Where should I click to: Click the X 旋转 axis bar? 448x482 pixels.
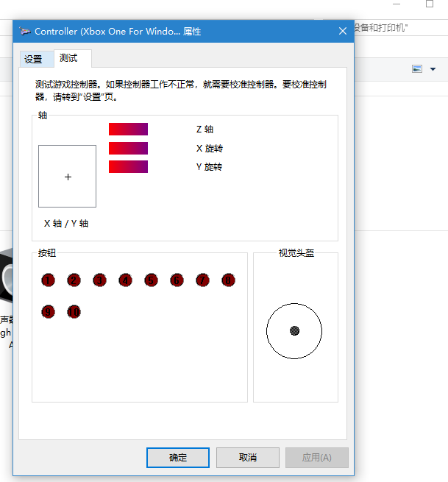click(128, 148)
